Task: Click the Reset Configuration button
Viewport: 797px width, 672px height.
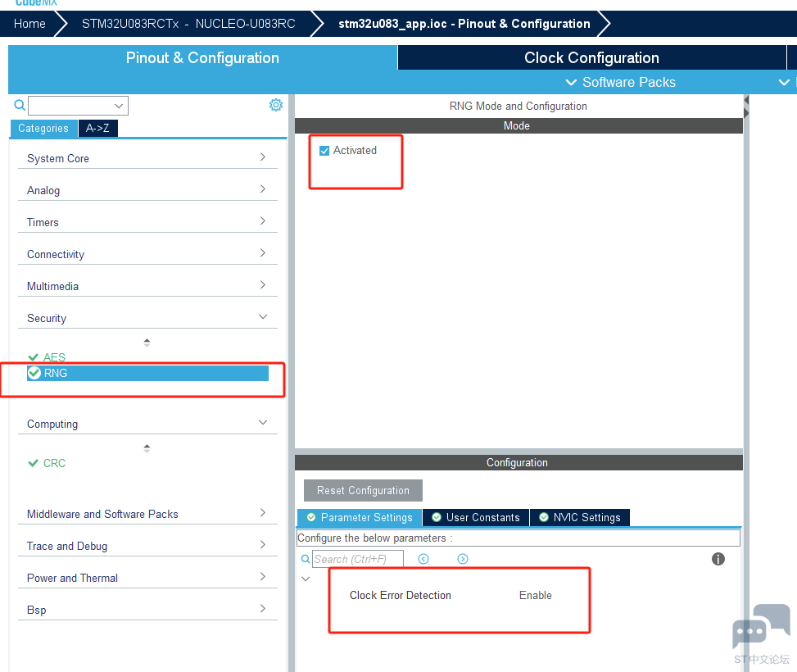Action: tap(363, 490)
